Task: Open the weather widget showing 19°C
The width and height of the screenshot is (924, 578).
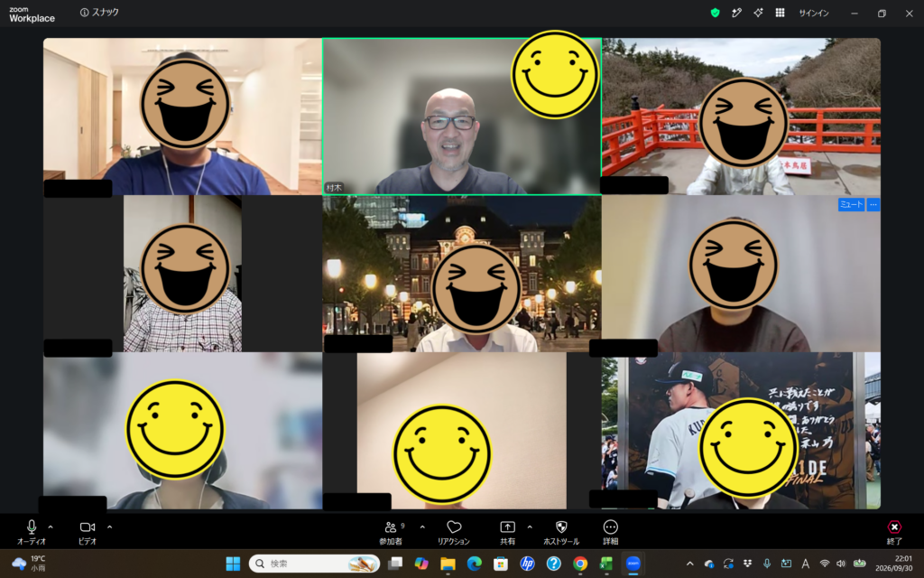Action: 30,564
